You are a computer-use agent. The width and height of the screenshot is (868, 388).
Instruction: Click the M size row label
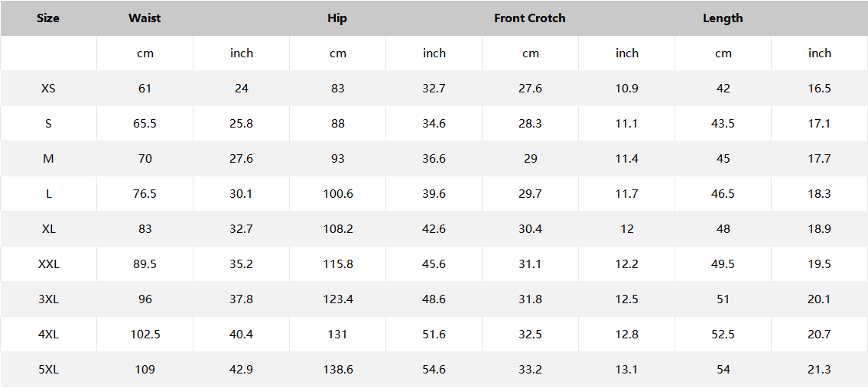48,159
